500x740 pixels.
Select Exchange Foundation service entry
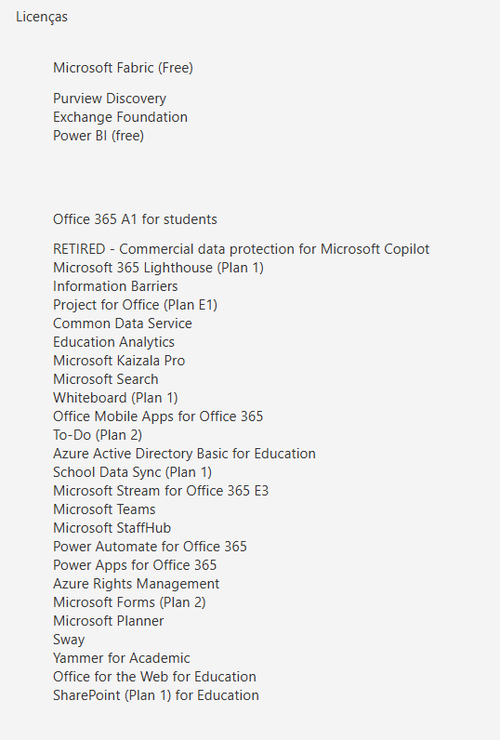(x=120, y=117)
